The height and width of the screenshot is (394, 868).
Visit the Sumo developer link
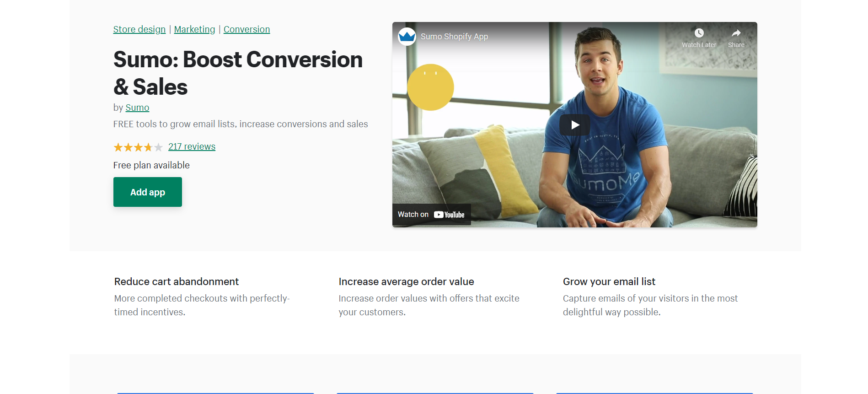(x=137, y=108)
